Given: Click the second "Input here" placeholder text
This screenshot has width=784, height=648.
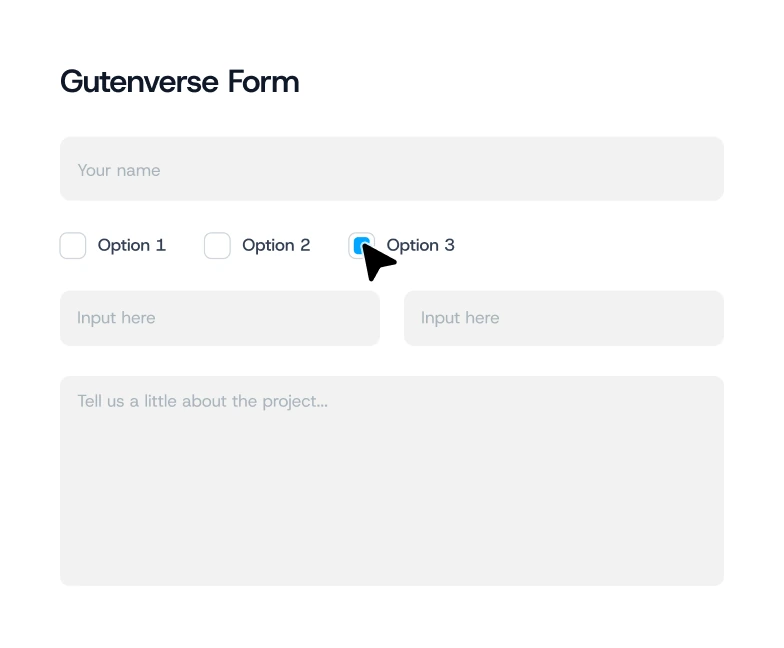Looking at the screenshot, I should pyautogui.click(x=460, y=318).
